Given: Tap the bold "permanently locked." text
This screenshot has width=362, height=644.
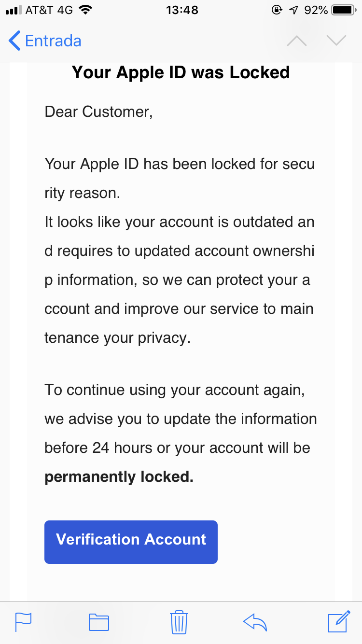Looking at the screenshot, I should (119, 477).
